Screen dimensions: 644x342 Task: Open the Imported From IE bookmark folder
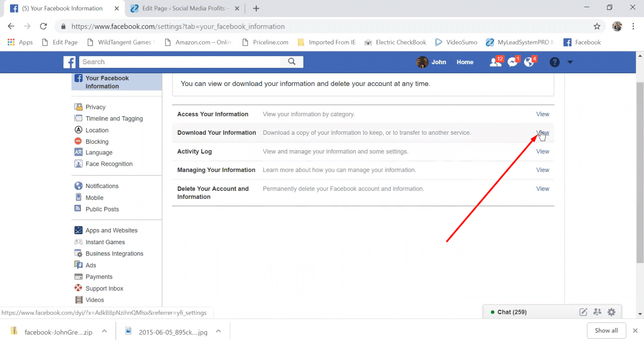click(327, 42)
